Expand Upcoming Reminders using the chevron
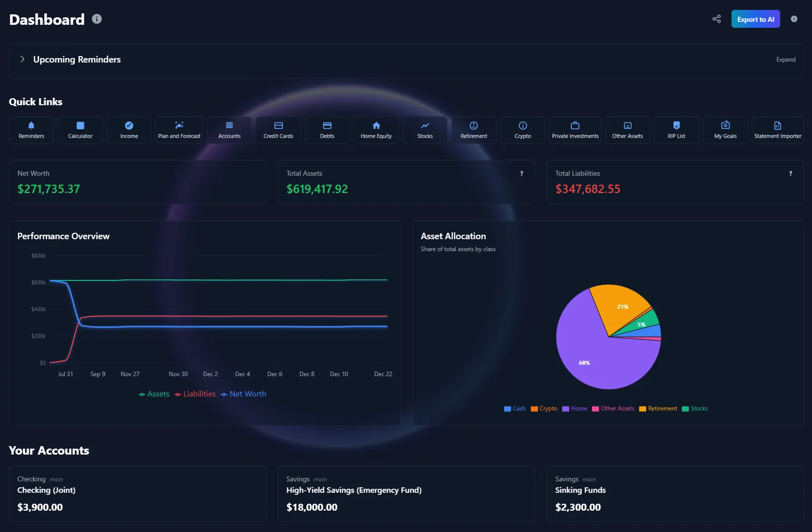The image size is (812, 532). coord(22,59)
